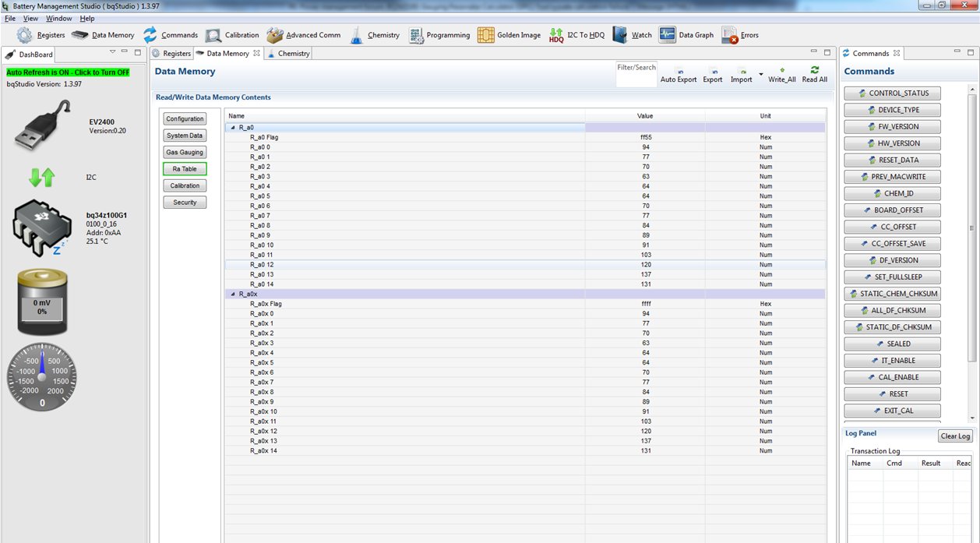The height and width of the screenshot is (543, 980).
Task: Select the System Data category button
Action: [x=185, y=136]
